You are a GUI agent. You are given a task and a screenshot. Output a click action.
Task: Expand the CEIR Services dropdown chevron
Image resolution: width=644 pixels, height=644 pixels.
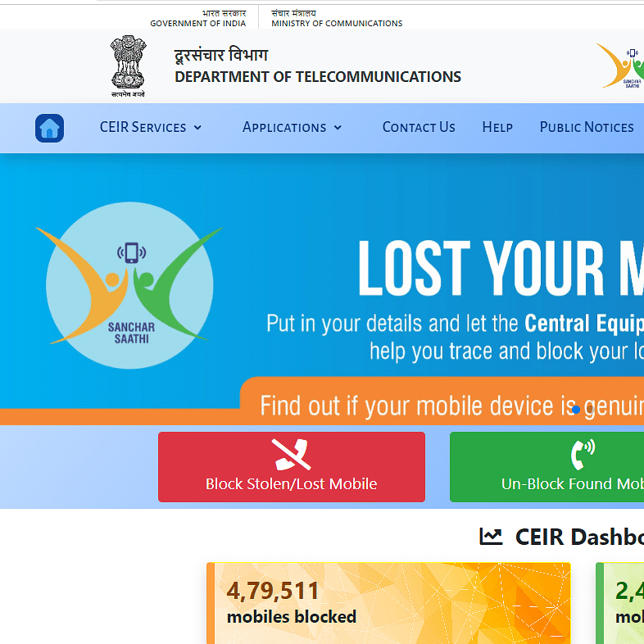click(x=197, y=128)
